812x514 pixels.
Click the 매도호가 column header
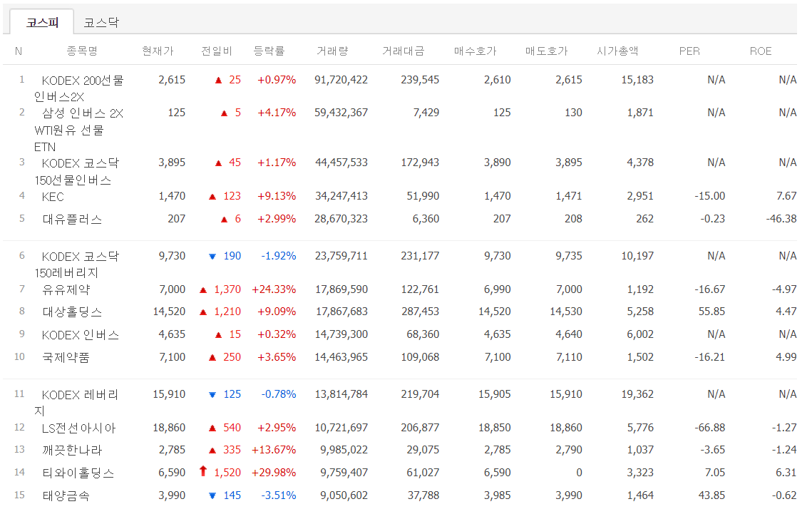pos(546,51)
